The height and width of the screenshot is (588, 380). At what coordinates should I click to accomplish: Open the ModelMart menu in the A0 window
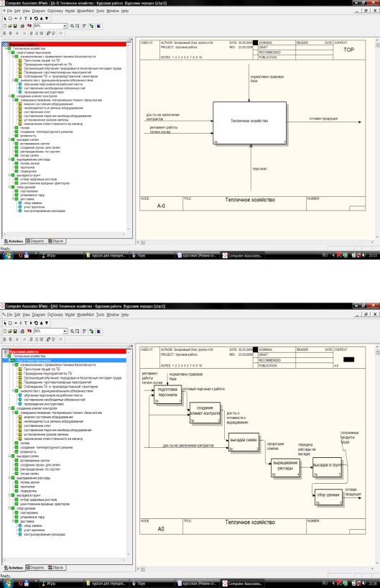[85, 315]
